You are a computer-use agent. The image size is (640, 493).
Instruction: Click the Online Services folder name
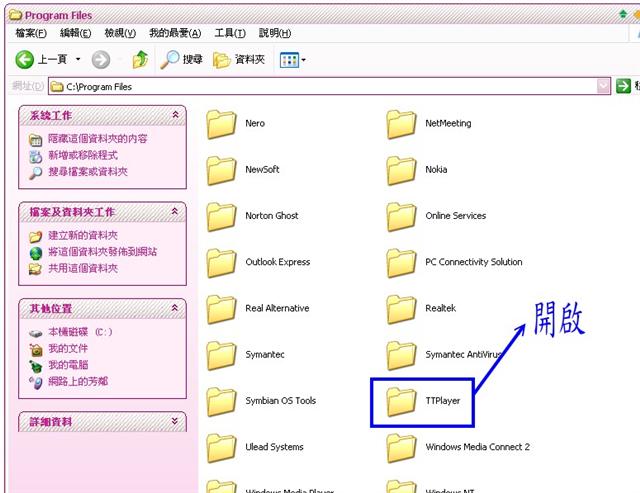[x=456, y=216]
